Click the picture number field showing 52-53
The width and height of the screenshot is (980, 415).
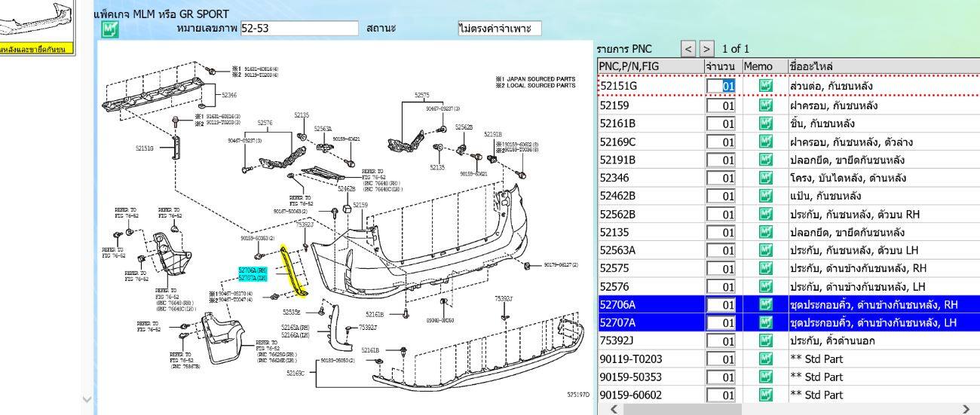(x=299, y=29)
